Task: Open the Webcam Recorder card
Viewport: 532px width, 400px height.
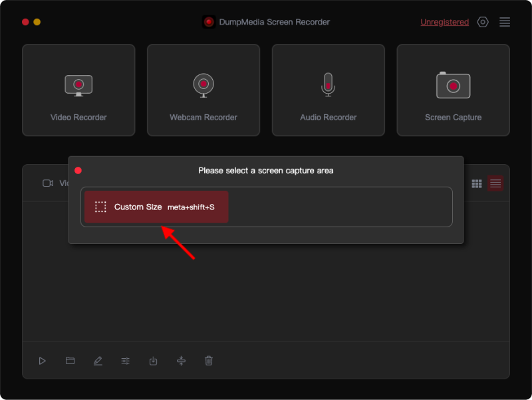Action: click(203, 90)
